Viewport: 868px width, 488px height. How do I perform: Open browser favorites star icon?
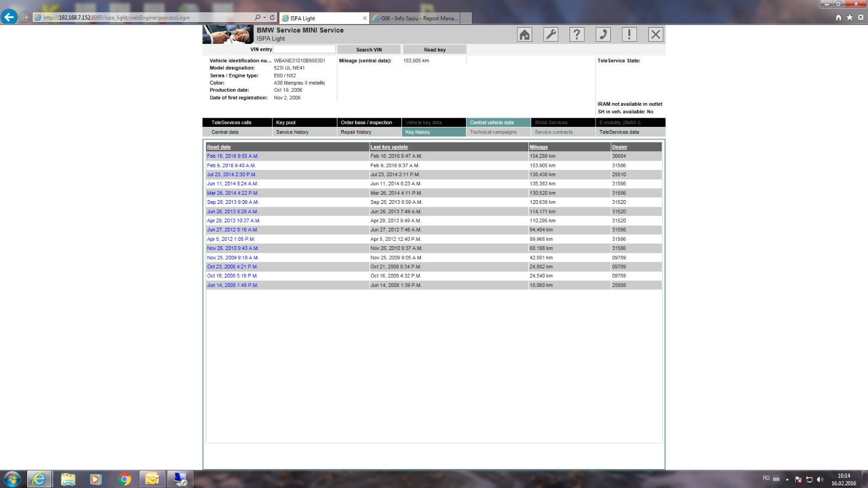850,17
